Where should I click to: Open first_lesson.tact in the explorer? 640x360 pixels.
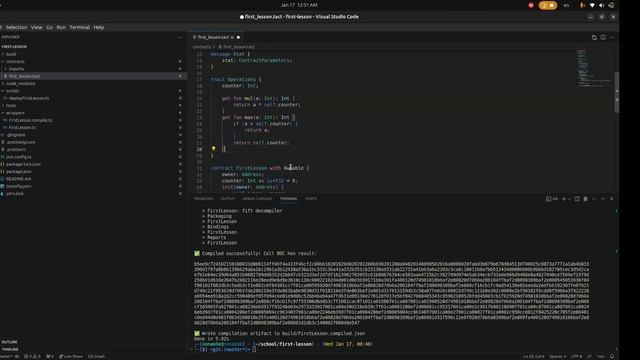pos(24,76)
